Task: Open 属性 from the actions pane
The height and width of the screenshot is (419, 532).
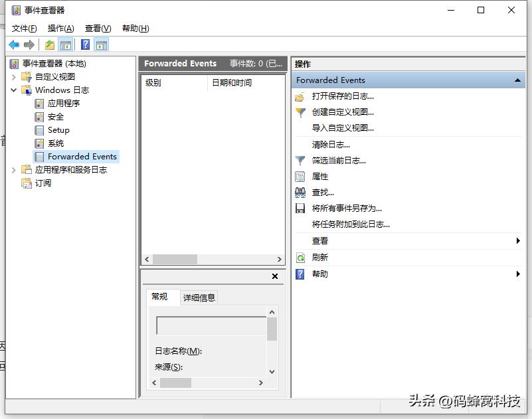Action: [x=321, y=177]
